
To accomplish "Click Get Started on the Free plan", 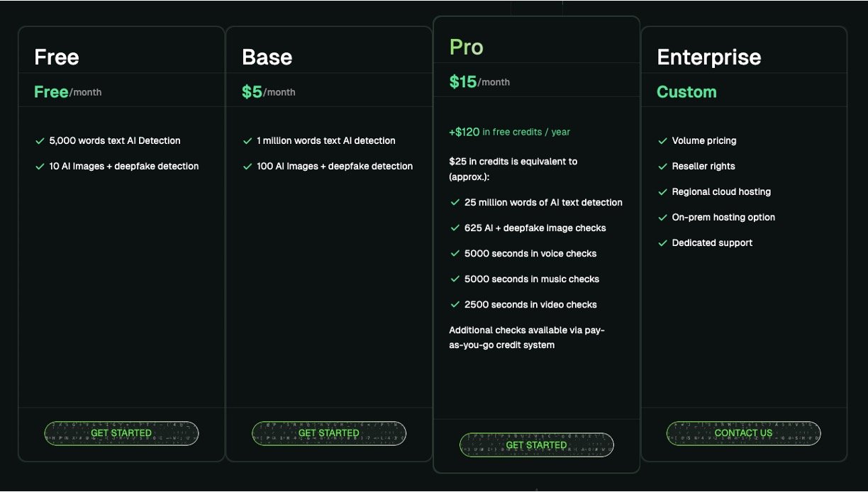I will [121, 433].
